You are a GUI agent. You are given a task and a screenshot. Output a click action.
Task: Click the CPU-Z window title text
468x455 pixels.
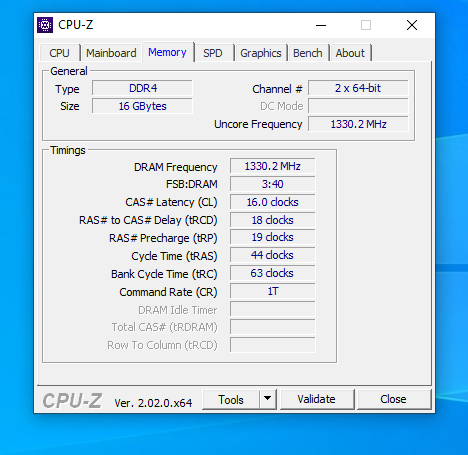[76, 25]
